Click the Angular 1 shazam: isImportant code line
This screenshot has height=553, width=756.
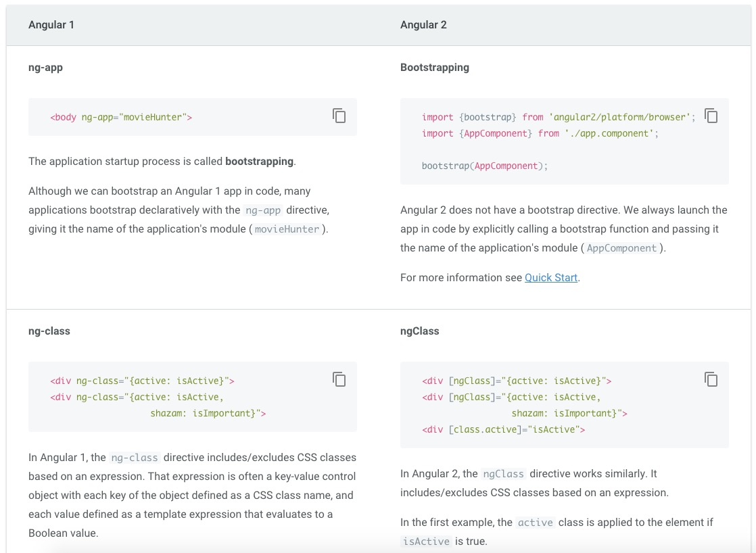(x=208, y=413)
